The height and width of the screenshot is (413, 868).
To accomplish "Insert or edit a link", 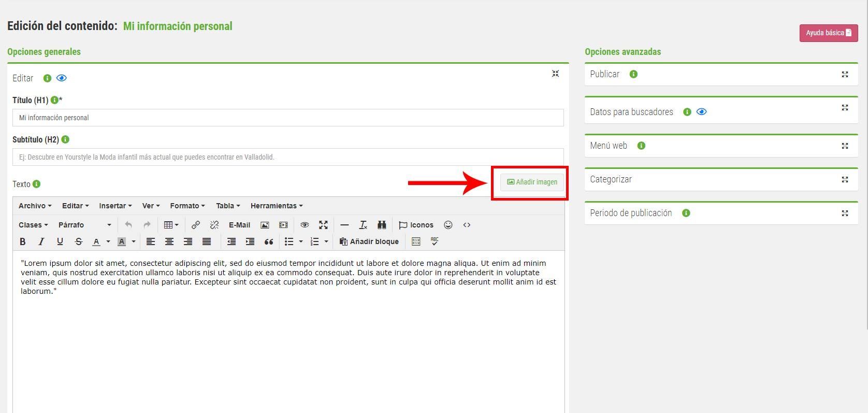I will pos(196,225).
